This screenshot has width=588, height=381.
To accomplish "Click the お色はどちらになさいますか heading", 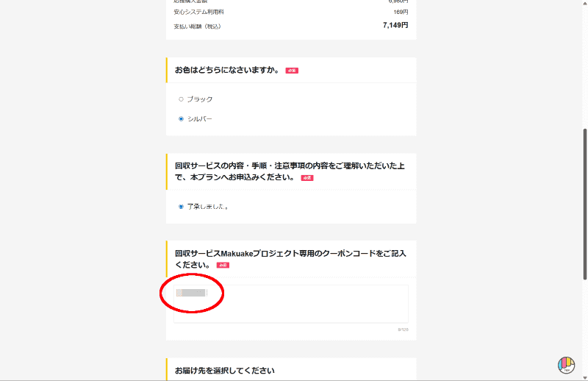I will point(227,70).
